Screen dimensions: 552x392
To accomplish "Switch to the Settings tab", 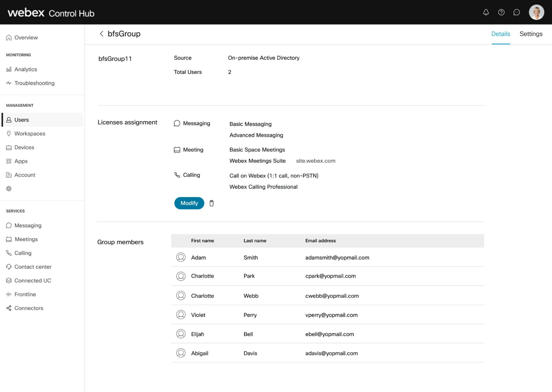I will pyautogui.click(x=531, y=34).
